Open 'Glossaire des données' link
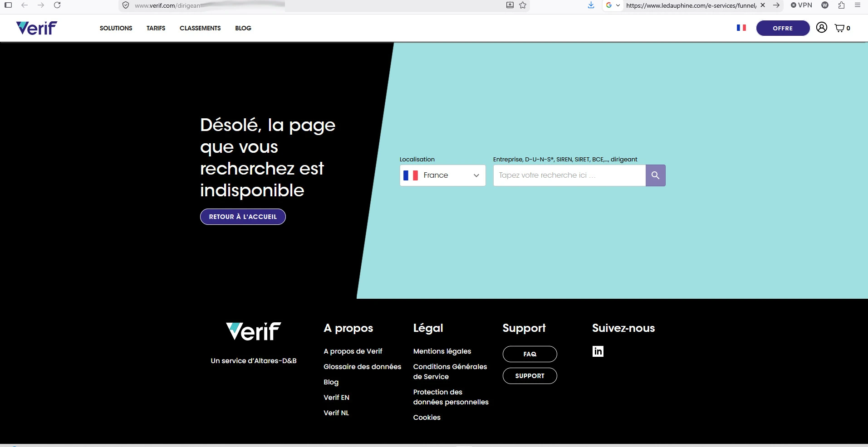 coord(363,367)
